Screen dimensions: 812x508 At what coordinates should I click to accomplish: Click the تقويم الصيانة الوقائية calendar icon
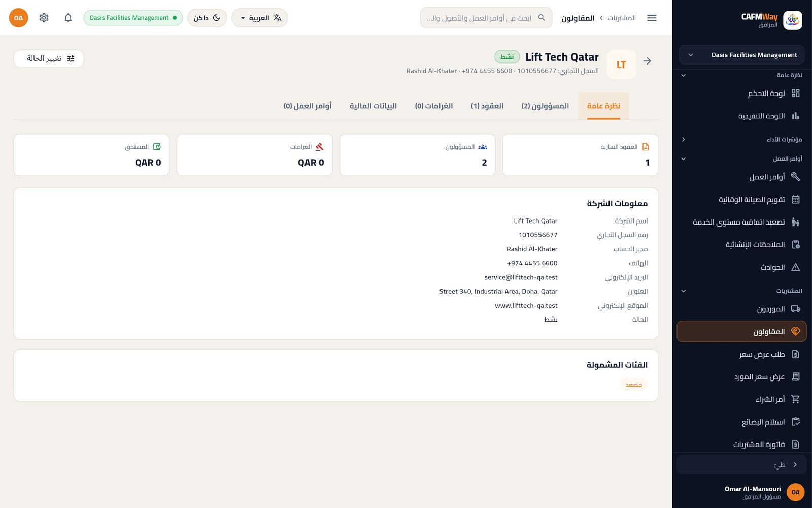click(x=795, y=199)
